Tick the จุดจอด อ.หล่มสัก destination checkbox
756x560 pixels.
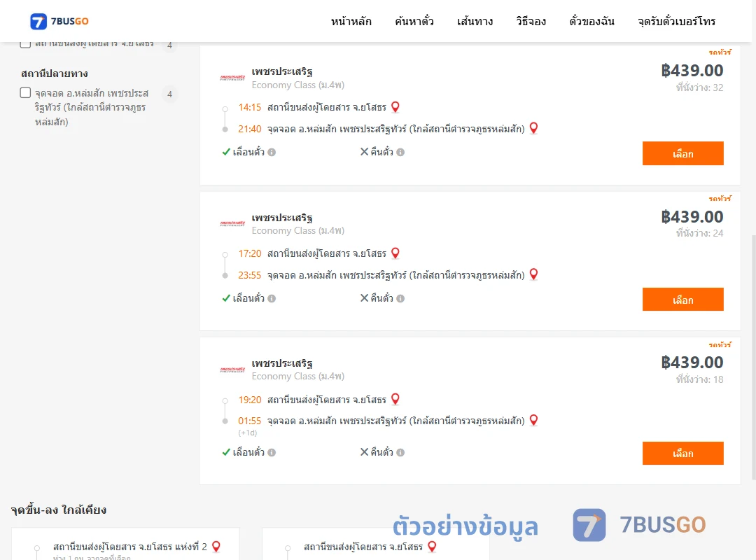click(x=26, y=92)
